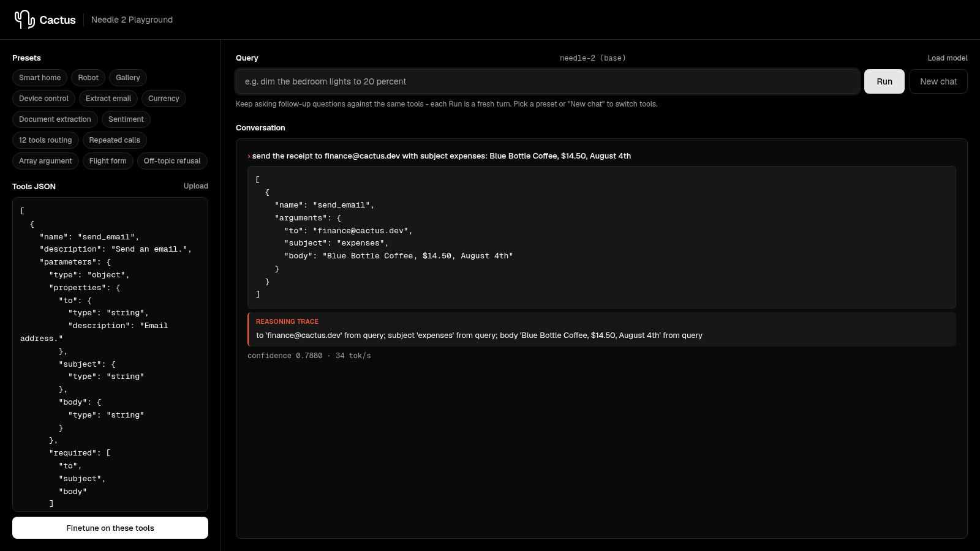Click the send_email JSON output block
This screenshot has height=551, width=980.
click(x=601, y=237)
